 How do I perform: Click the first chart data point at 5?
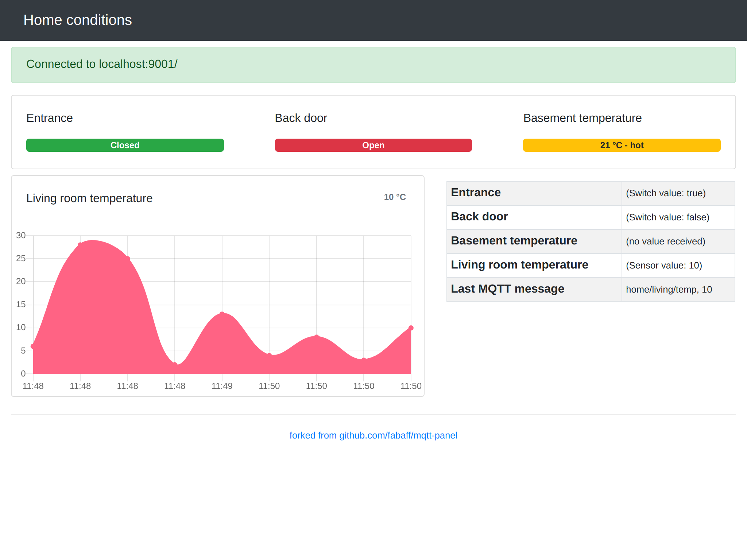pos(33,346)
